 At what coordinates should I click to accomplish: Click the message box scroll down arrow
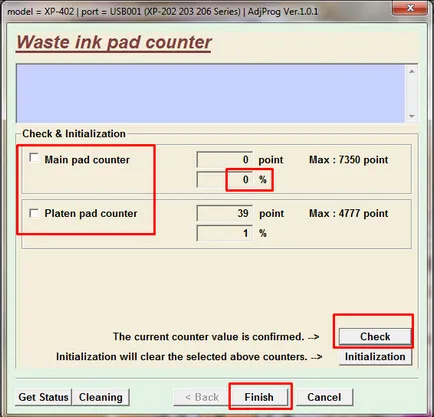coord(412,116)
